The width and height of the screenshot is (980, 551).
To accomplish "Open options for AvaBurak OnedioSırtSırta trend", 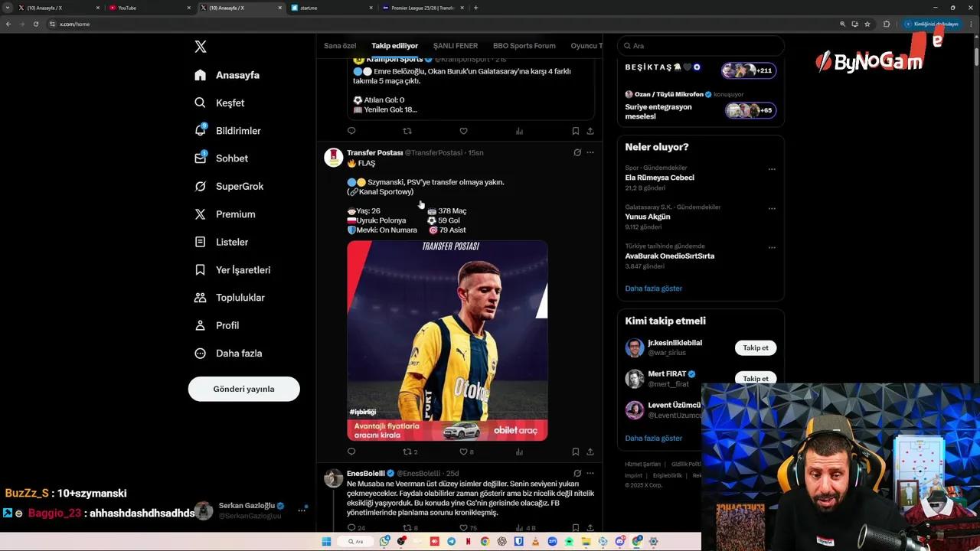I will [772, 247].
